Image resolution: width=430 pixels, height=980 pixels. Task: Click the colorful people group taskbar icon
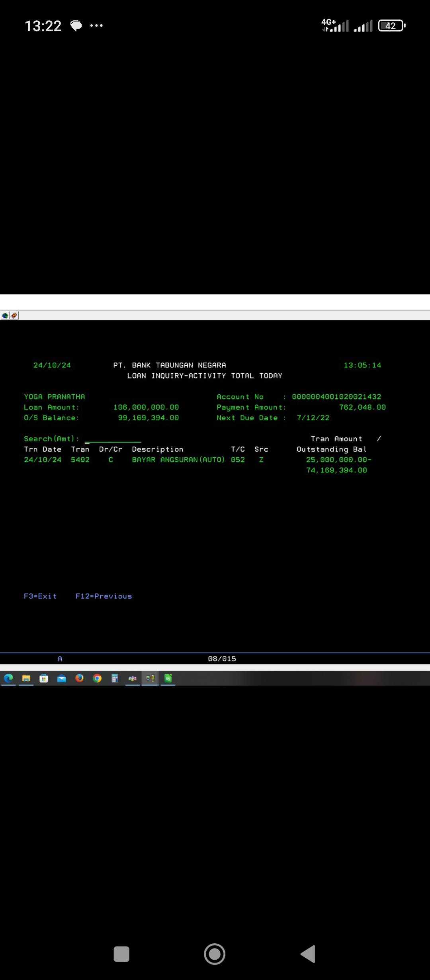pyautogui.click(x=133, y=678)
